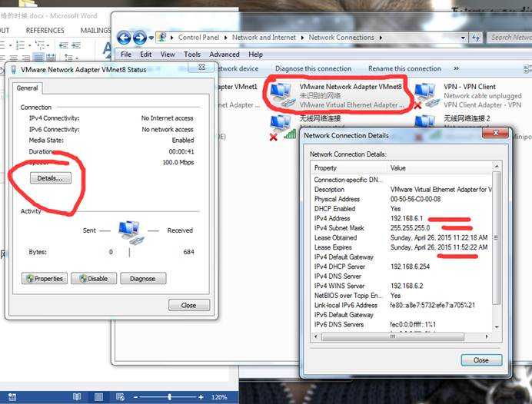
Task: Go forward with the Explorer Forward arrow
Action: pos(139,38)
